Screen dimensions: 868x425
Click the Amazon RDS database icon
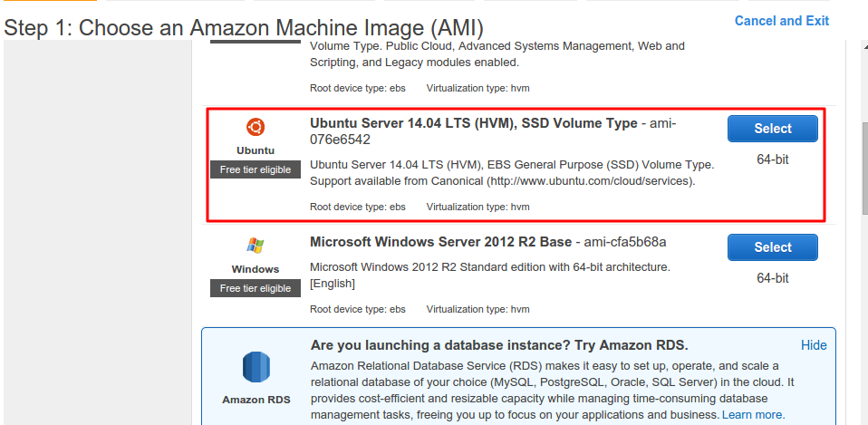click(x=256, y=367)
